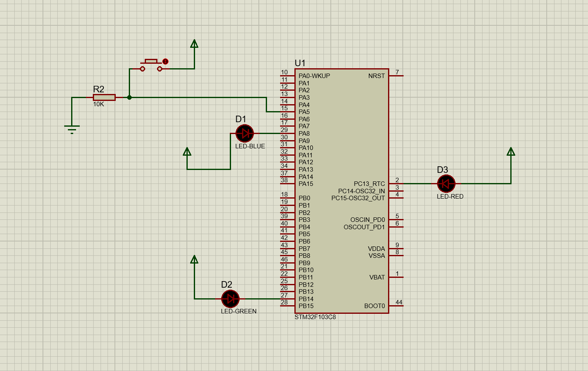The height and width of the screenshot is (371, 588).
Task: Click pin number 44 beside BOOT0
Action: [x=399, y=302]
